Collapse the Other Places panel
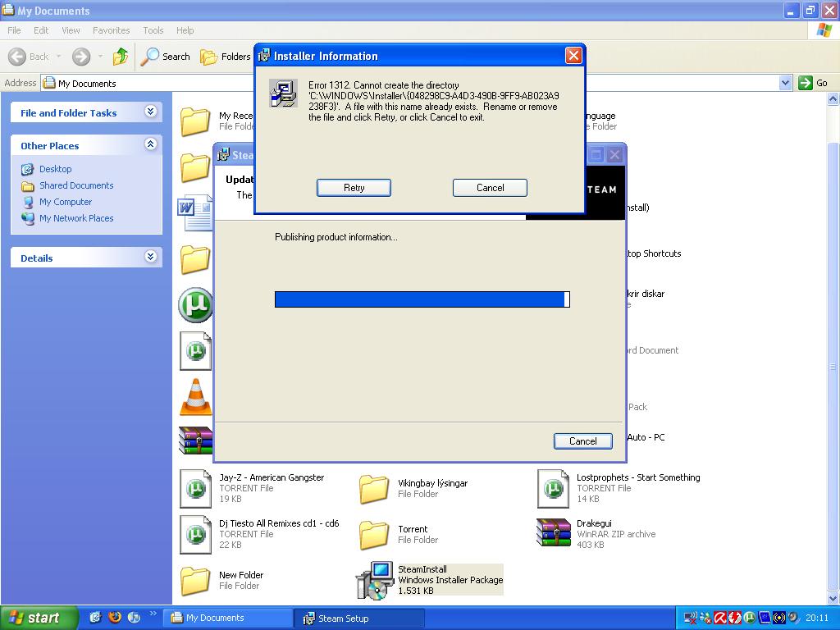 pos(151,144)
